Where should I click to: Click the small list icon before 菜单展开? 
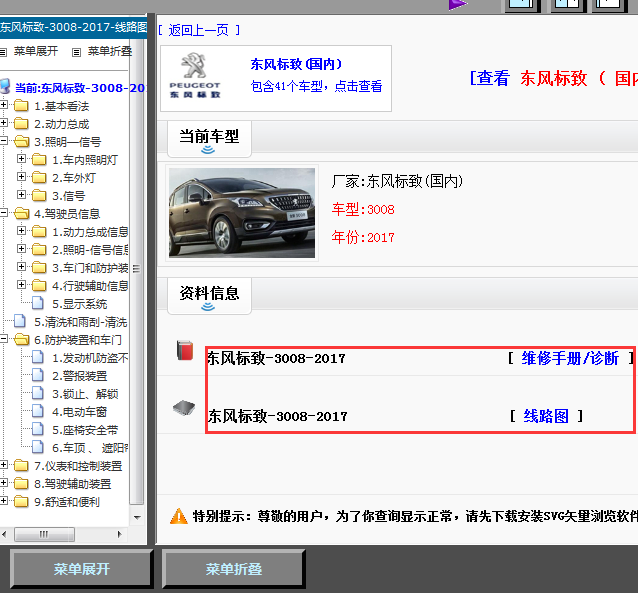coord(3,52)
